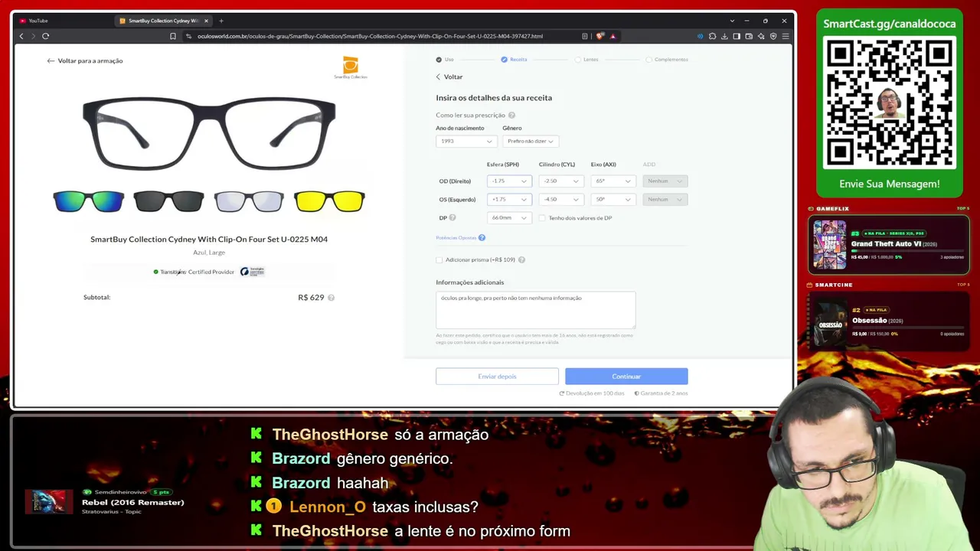Open OS (Esquerdo) Cilindro dropdown
Image resolution: width=980 pixels, height=551 pixels.
coord(561,200)
